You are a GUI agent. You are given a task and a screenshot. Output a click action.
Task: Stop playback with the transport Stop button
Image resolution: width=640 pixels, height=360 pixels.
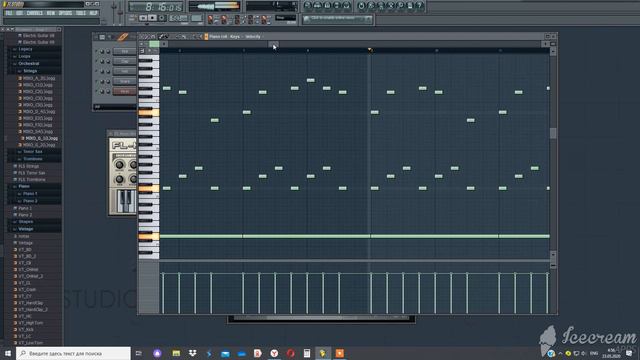[x=152, y=18]
